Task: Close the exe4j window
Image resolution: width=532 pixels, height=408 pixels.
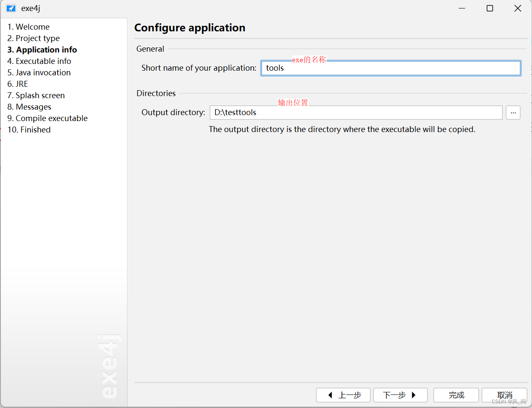Action: [518, 8]
